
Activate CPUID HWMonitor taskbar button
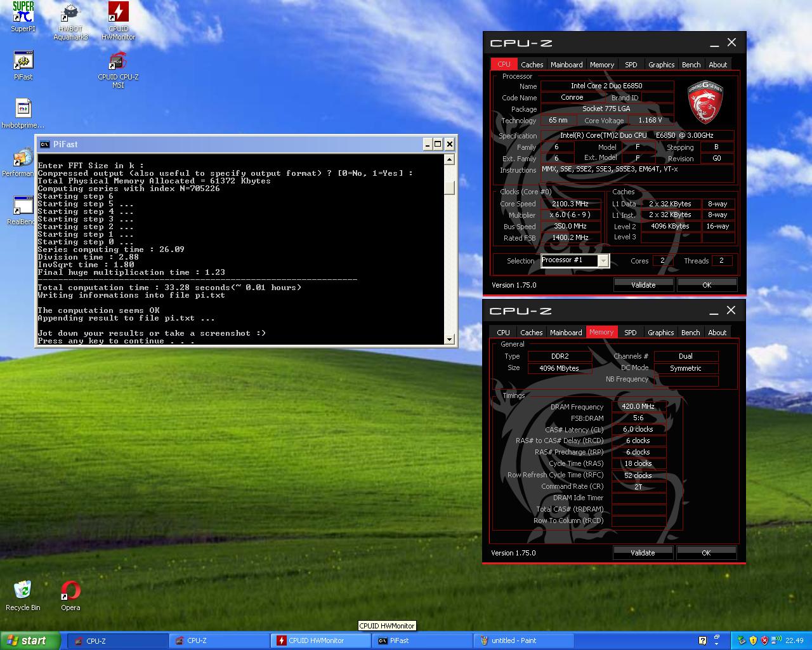pyautogui.click(x=320, y=640)
